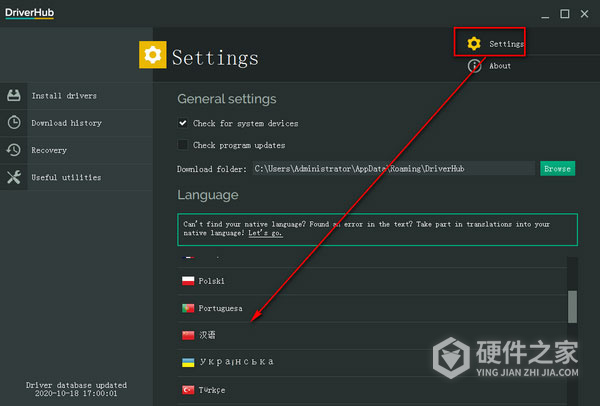The height and width of the screenshot is (406, 600).
Task: Uncheck Check for system devices
Action: (183, 123)
